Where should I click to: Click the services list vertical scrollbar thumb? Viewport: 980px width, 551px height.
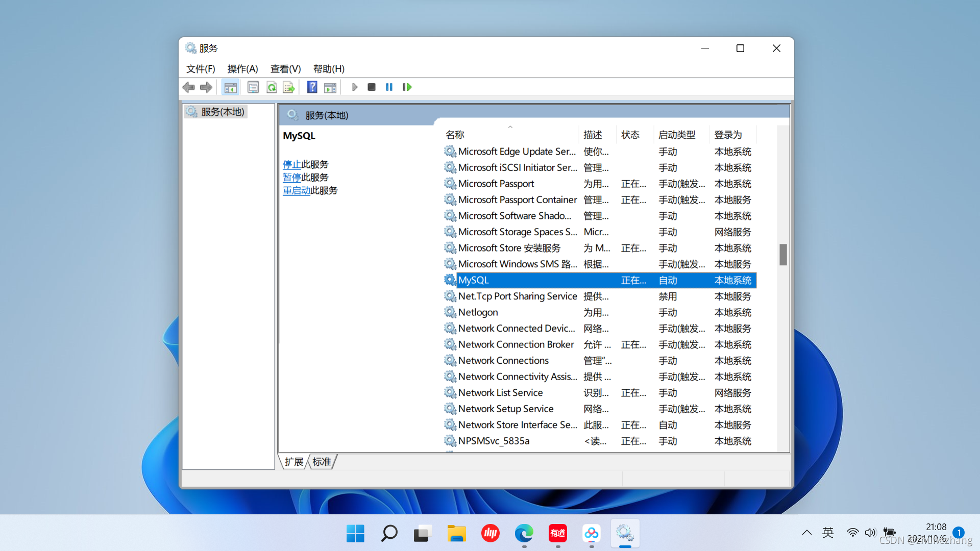pyautogui.click(x=783, y=255)
